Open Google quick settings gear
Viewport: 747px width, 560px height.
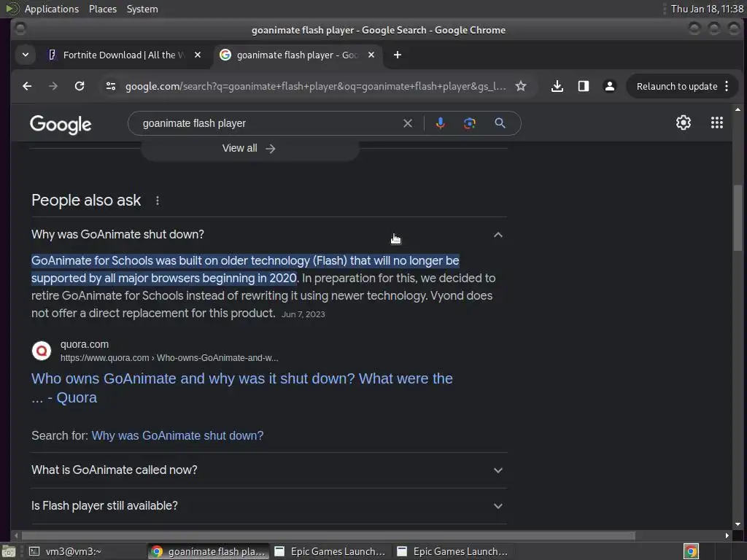click(x=683, y=122)
